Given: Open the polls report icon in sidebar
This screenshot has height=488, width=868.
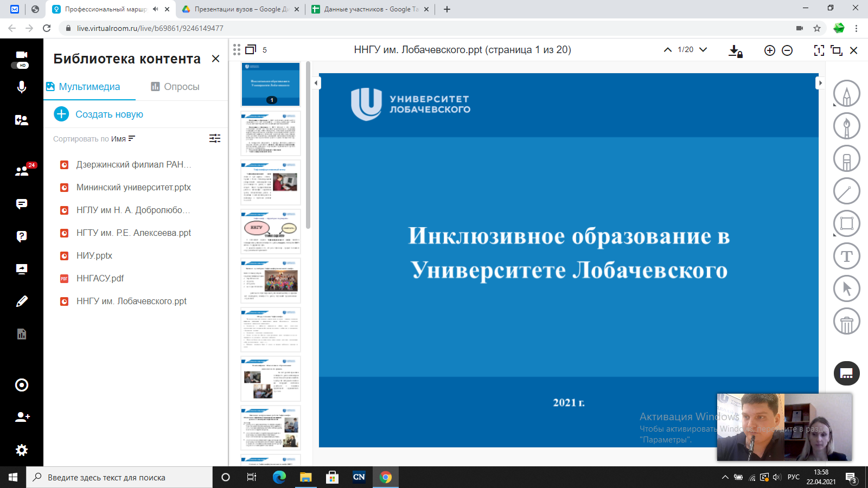Looking at the screenshot, I should coord(22,334).
